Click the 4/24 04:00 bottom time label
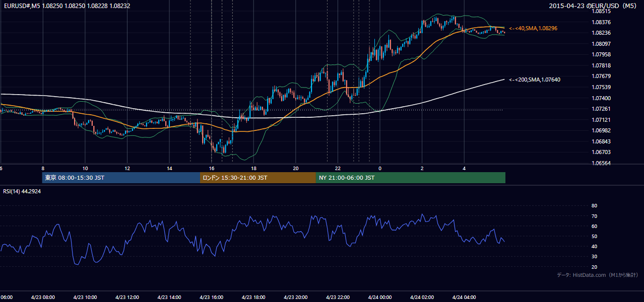The height and width of the screenshot is (302, 644). point(464,297)
